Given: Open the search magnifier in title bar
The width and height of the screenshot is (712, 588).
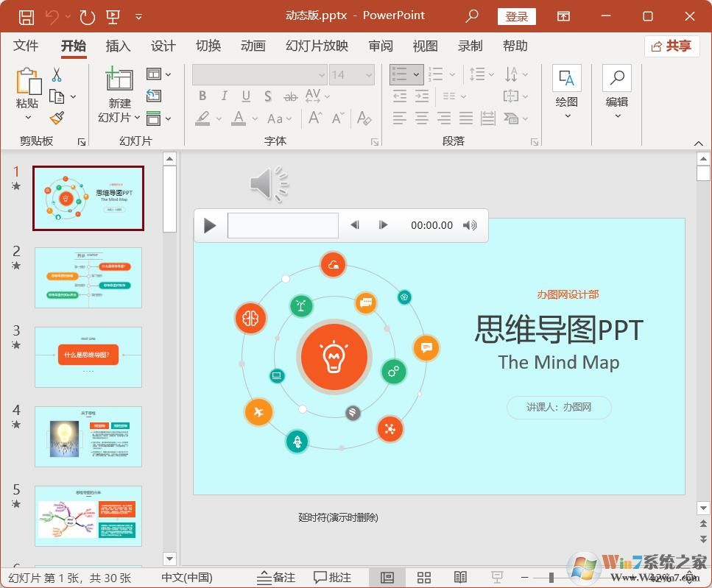Looking at the screenshot, I should [472, 16].
